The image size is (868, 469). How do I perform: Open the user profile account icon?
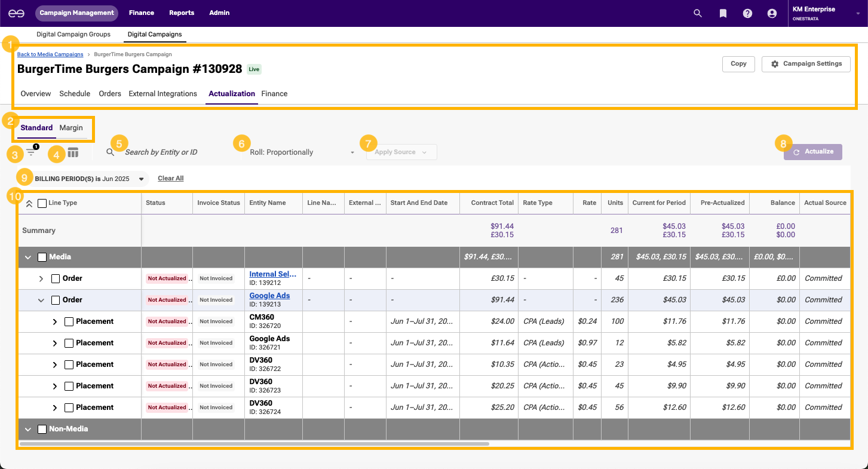pos(772,13)
